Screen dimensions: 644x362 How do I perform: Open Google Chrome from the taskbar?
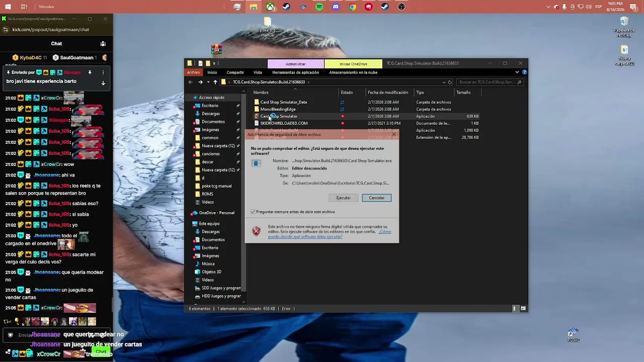352,7
